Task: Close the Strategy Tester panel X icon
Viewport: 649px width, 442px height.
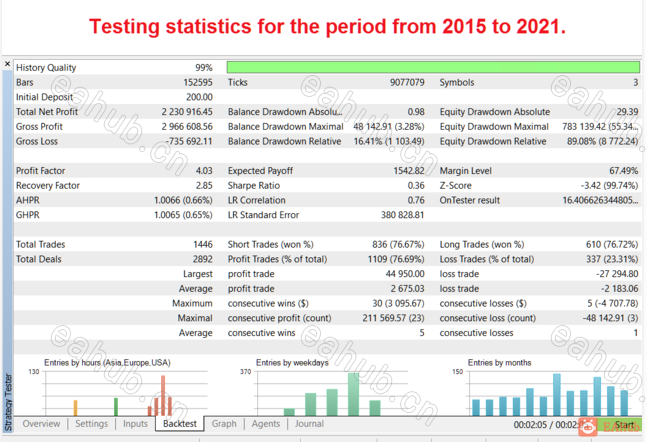Action: tap(7, 64)
